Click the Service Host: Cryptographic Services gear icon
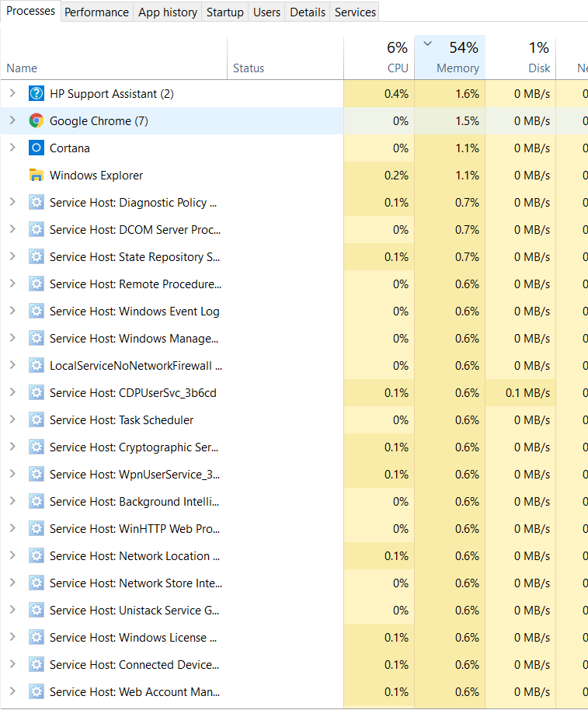Viewport: 588px width, 710px height. coord(36,447)
